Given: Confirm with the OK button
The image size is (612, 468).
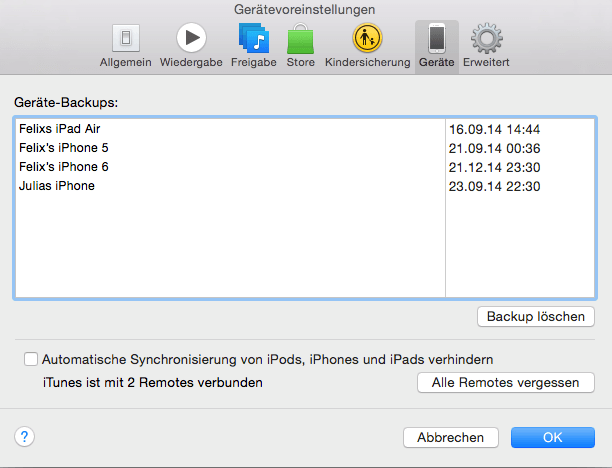Looking at the screenshot, I should pos(553,437).
